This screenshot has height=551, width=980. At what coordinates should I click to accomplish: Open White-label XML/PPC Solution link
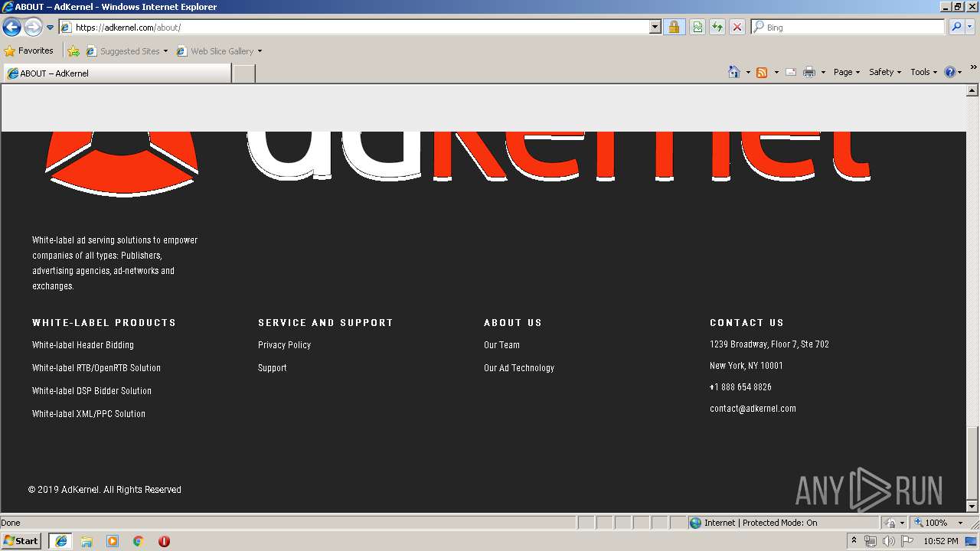coord(89,414)
